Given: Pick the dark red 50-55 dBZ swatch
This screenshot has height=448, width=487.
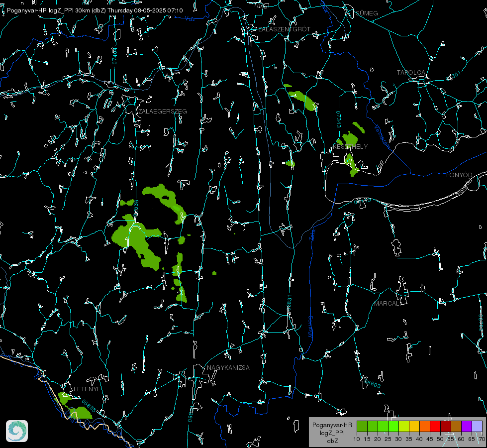Looking at the screenshot, I should (x=446, y=426).
